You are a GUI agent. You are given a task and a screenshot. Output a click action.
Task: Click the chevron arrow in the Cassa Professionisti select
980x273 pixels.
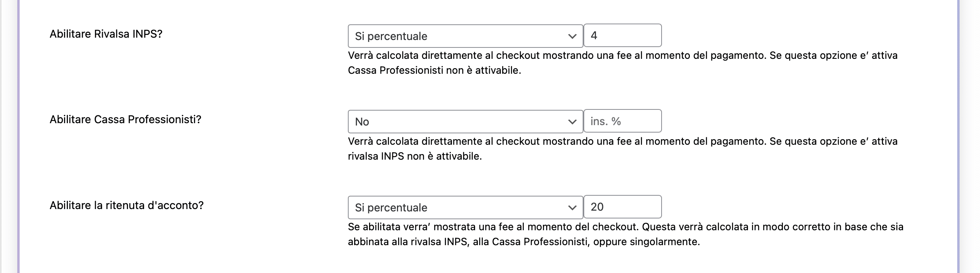click(572, 122)
